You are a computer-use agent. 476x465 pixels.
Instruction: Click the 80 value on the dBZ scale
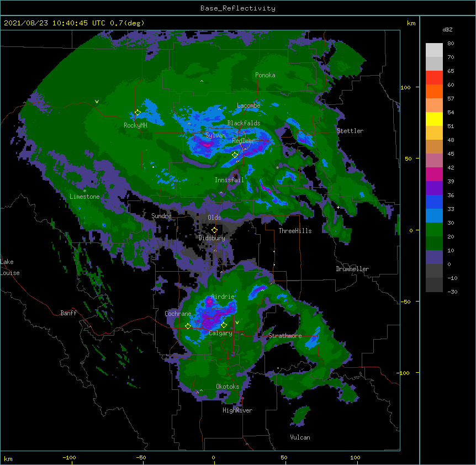(451, 44)
